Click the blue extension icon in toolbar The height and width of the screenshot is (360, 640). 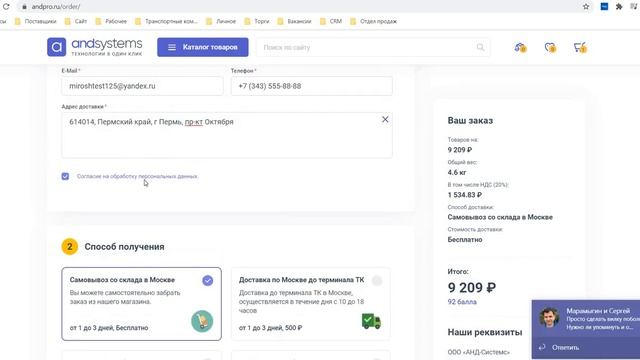pos(604,7)
